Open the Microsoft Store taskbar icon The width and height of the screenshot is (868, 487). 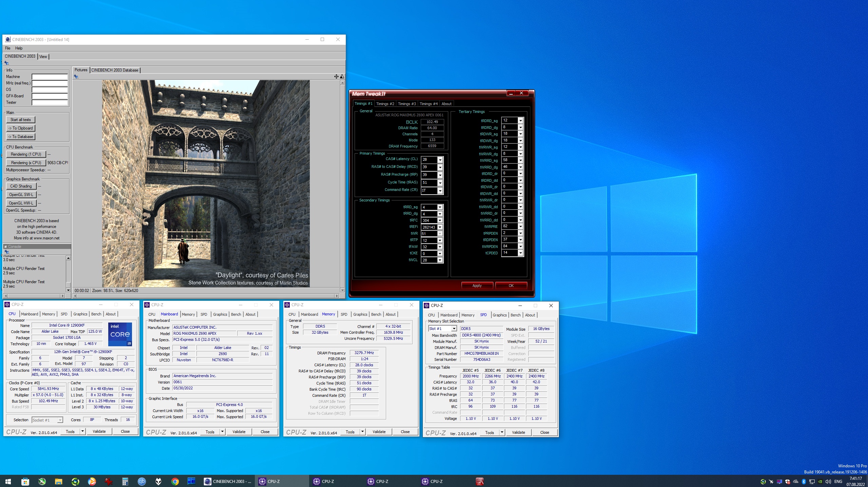[x=25, y=481]
